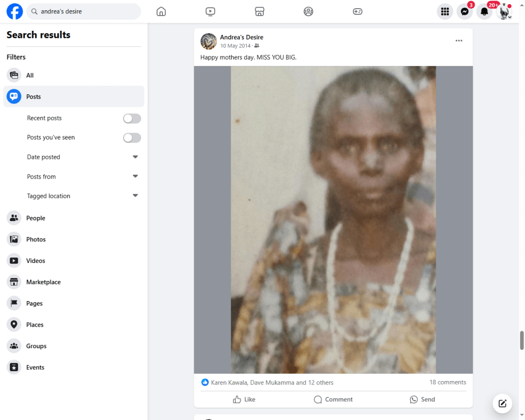Expand the Date posted dropdown
Image resolution: width=525 pixels, height=420 pixels.
click(135, 157)
